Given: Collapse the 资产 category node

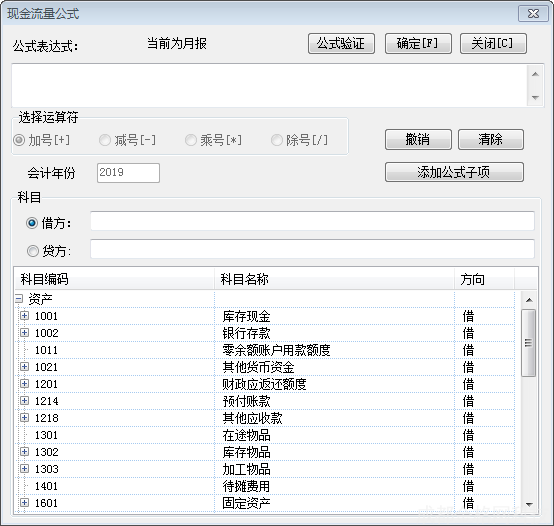Looking at the screenshot, I should [19, 299].
